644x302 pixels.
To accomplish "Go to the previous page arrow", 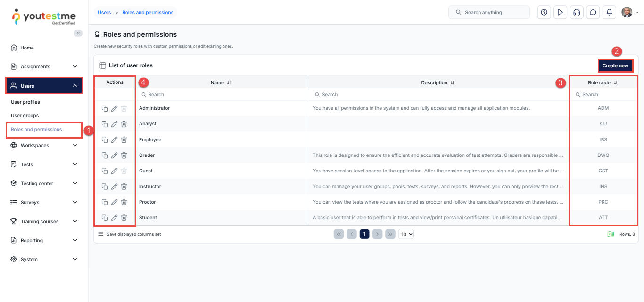I will [x=352, y=234].
